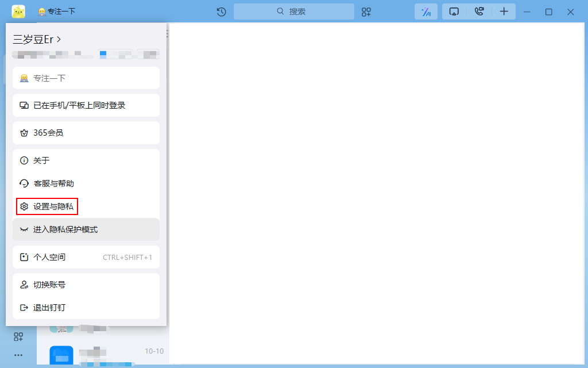Open the phone call icon in the top bar
Viewport: 588px width, 368px height.
479,11
